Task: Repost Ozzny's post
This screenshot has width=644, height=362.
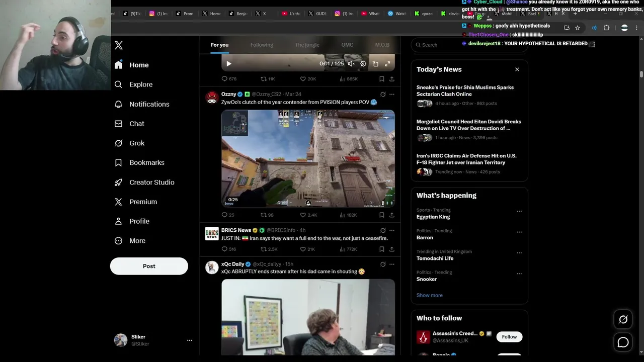Action: [x=267, y=215]
